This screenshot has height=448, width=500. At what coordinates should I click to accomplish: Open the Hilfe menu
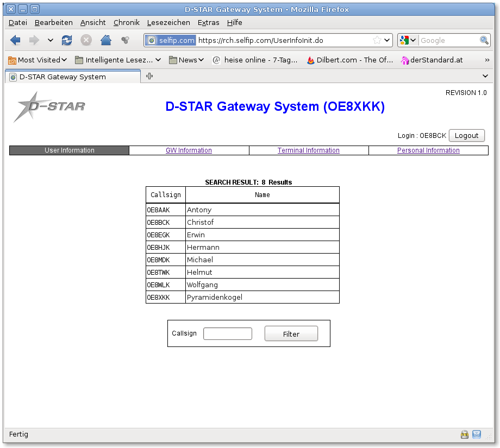click(x=234, y=23)
